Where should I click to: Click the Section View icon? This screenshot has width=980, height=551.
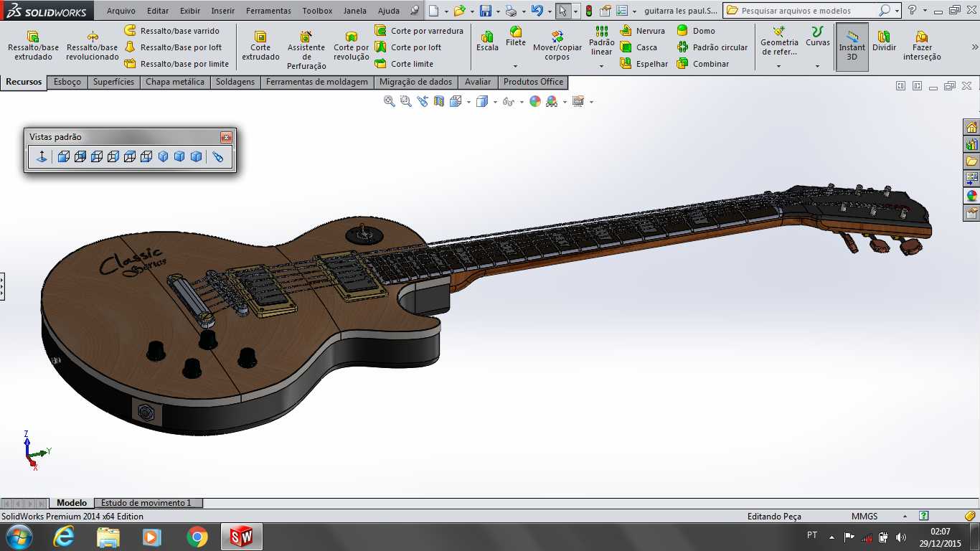[438, 102]
